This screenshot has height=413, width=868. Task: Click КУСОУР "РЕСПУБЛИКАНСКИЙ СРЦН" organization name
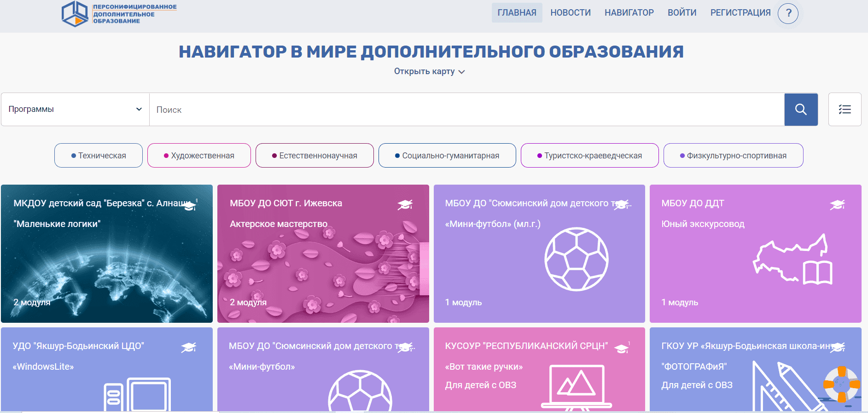526,346
